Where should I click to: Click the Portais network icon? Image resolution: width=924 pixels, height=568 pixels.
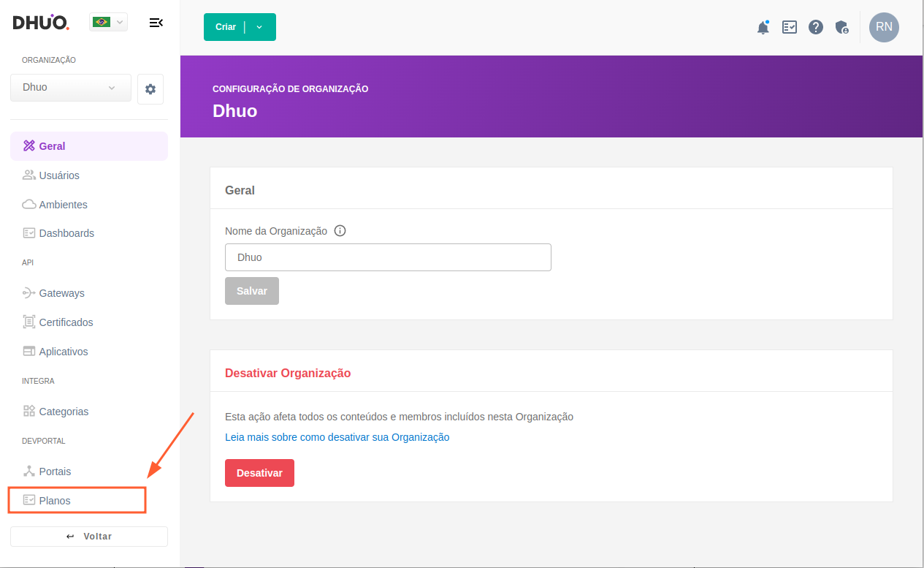point(29,472)
